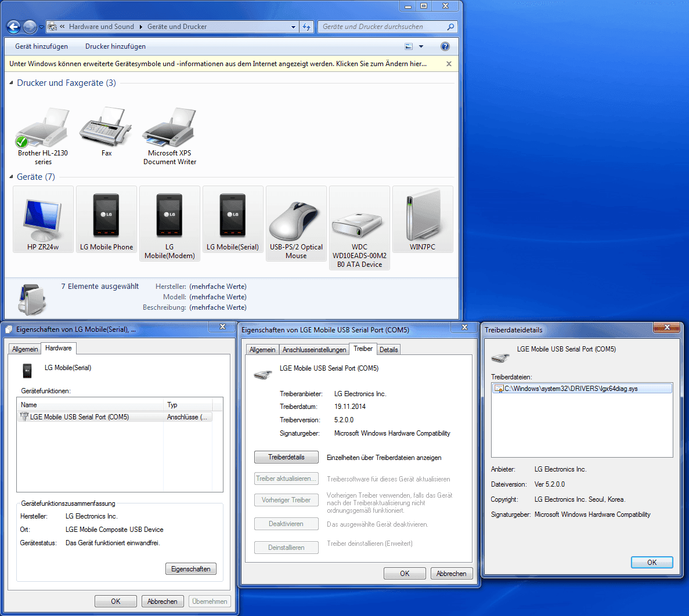Collapse the Drucker und Faxgeräte group
The width and height of the screenshot is (689, 616).
(x=11, y=82)
